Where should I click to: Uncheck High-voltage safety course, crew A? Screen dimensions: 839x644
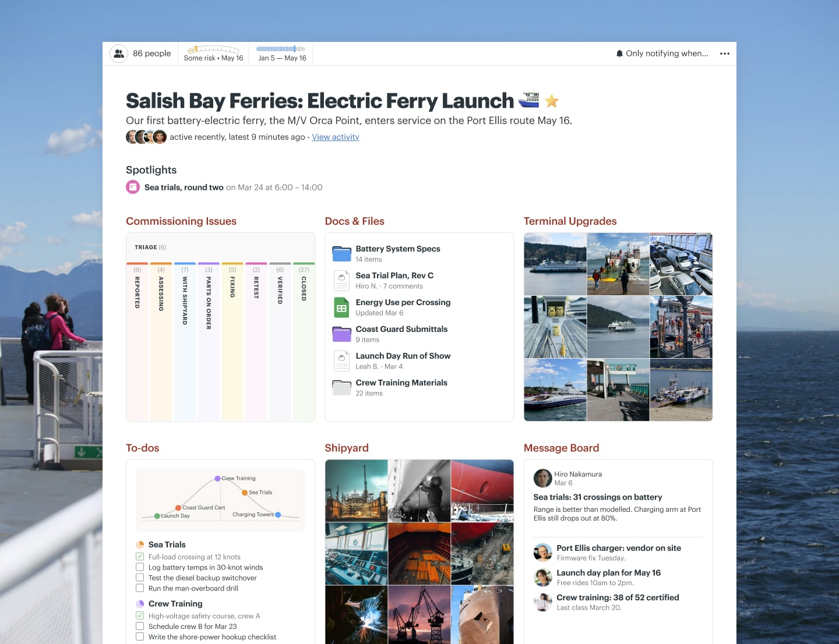(140, 615)
